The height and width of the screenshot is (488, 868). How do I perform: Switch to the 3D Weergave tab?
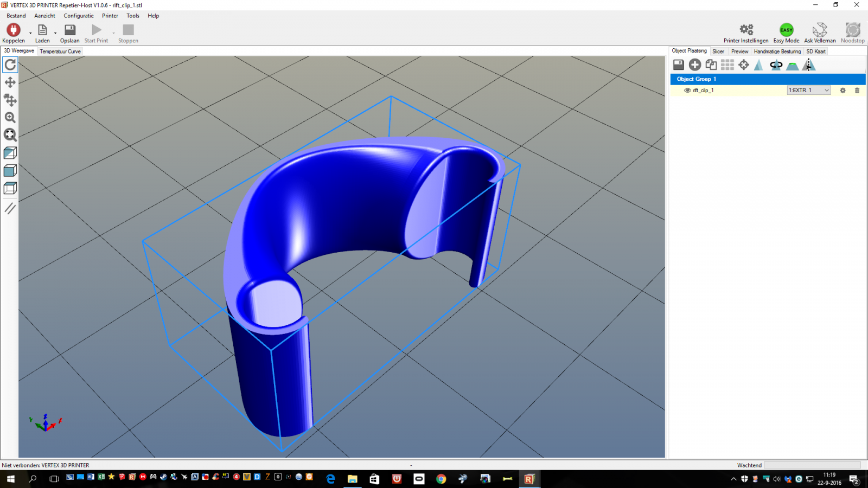tap(19, 51)
